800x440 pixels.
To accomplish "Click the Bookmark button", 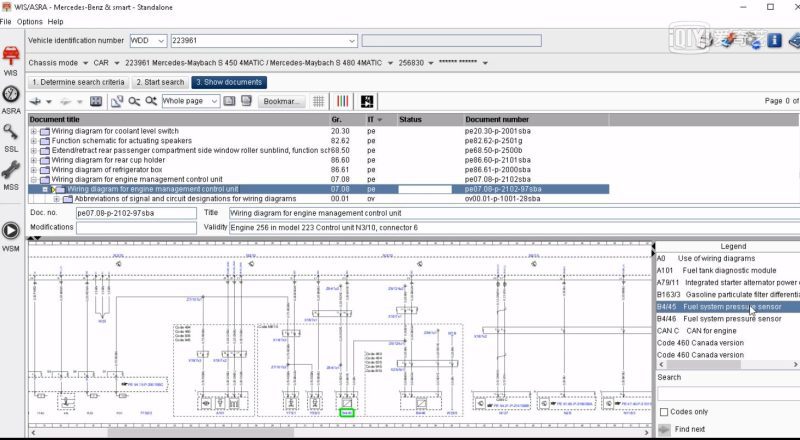I will pyautogui.click(x=281, y=101).
